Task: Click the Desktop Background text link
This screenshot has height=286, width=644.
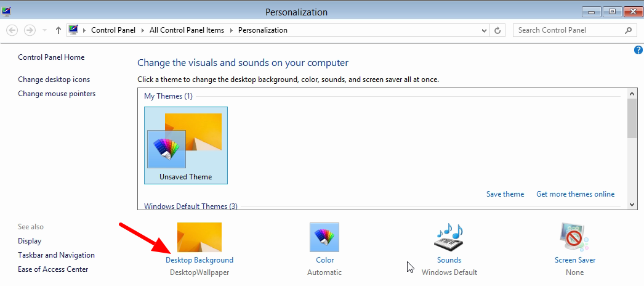Action: [199, 260]
